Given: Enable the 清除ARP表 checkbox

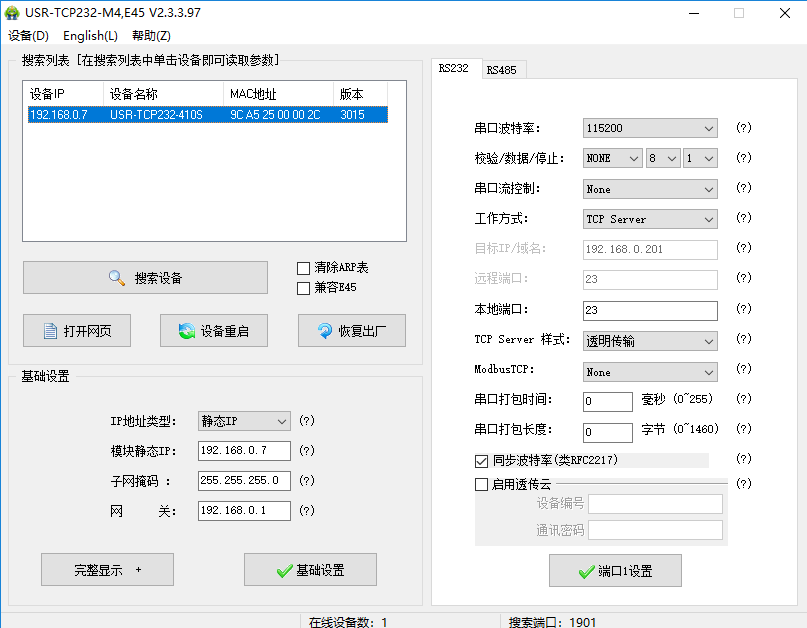Looking at the screenshot, I should coord(304,268).
